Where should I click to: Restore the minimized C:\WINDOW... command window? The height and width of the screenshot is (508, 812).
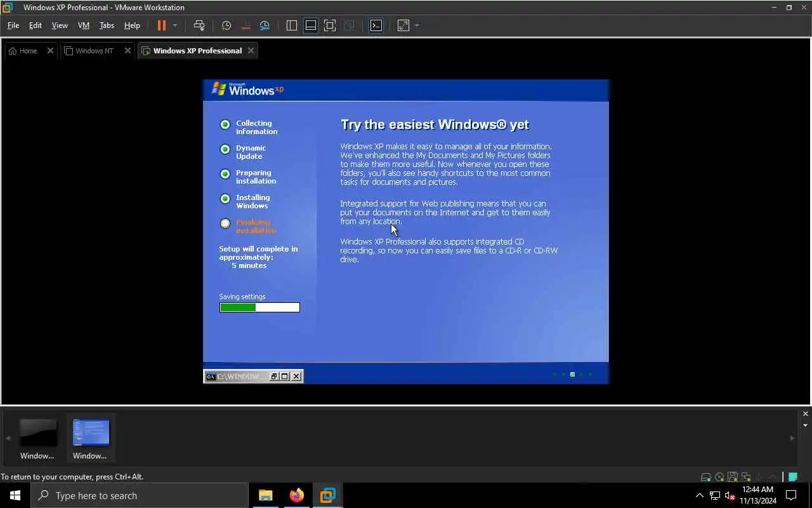pyautogui.click(x=274, y=377)
